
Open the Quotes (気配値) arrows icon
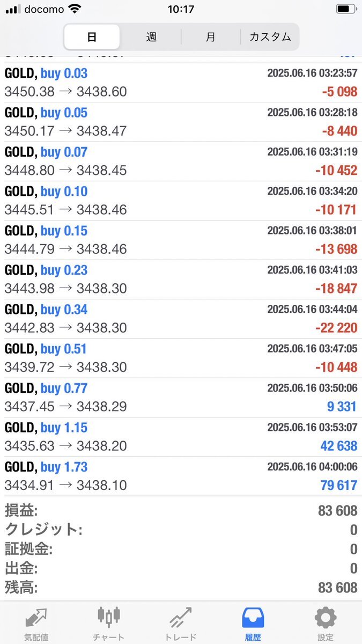36,618
